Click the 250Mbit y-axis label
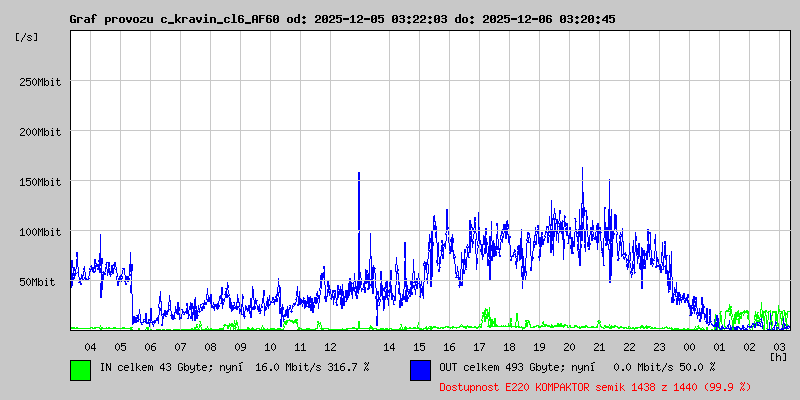Viewport: 800px width, 400px height. [x=40, y=82]
